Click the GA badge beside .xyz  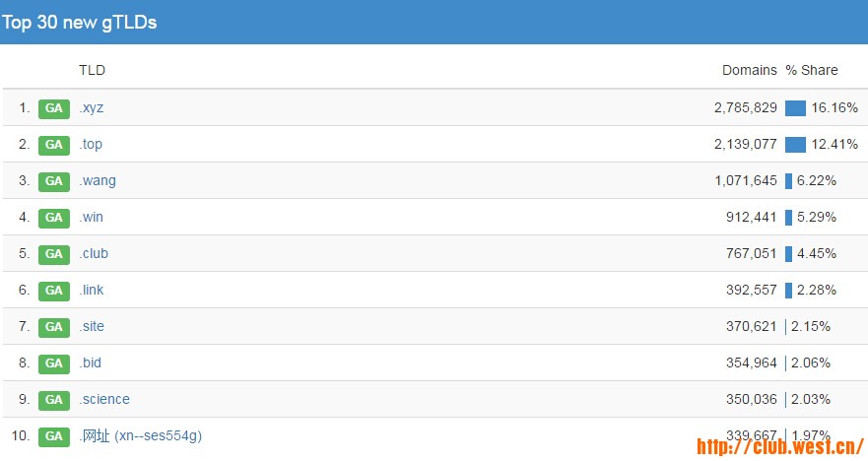pyautogui.click(x=53, y=108)
